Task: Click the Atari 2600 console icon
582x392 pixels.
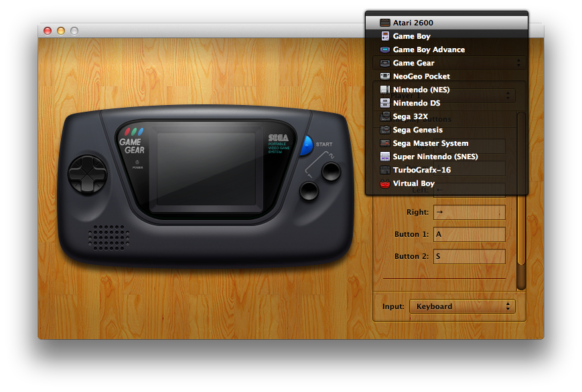Action: (385, 23)
